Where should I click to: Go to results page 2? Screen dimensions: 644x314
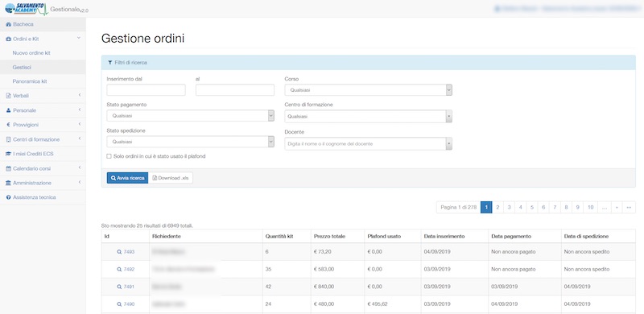point(497,208)
